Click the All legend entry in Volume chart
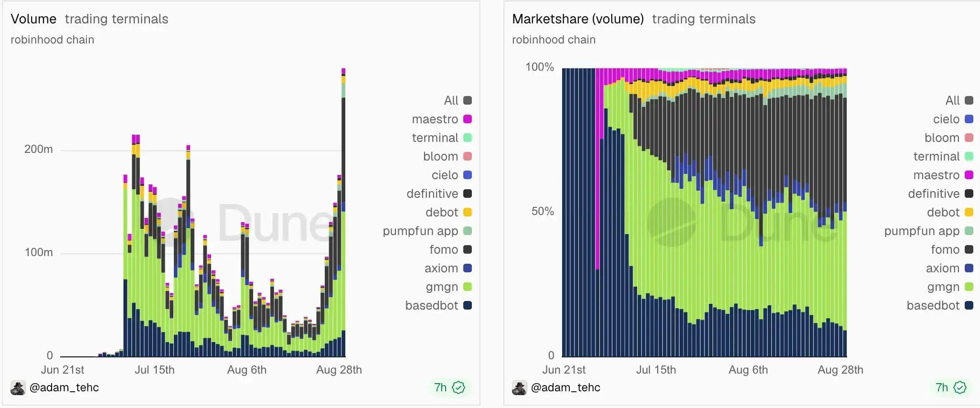Image resolution: width=980 pixels, height=408 pixels. (x=458, y=100)
